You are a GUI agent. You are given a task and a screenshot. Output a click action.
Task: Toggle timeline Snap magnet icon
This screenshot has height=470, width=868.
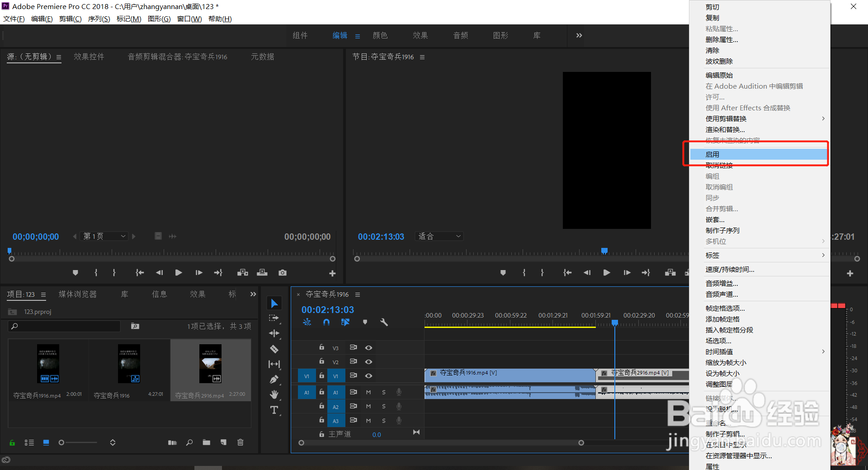coord(326,322)
